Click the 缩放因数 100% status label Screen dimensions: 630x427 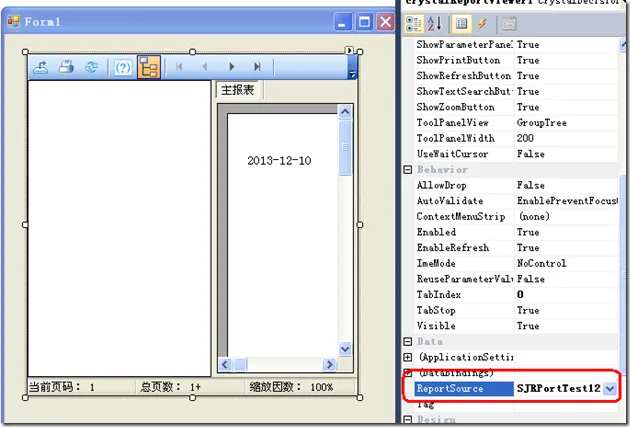[x=291, y=387]
